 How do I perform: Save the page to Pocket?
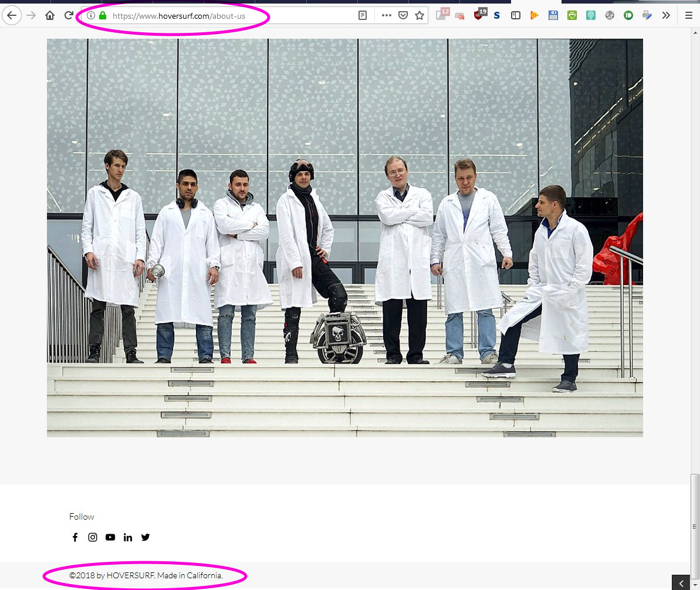[403, 16]
